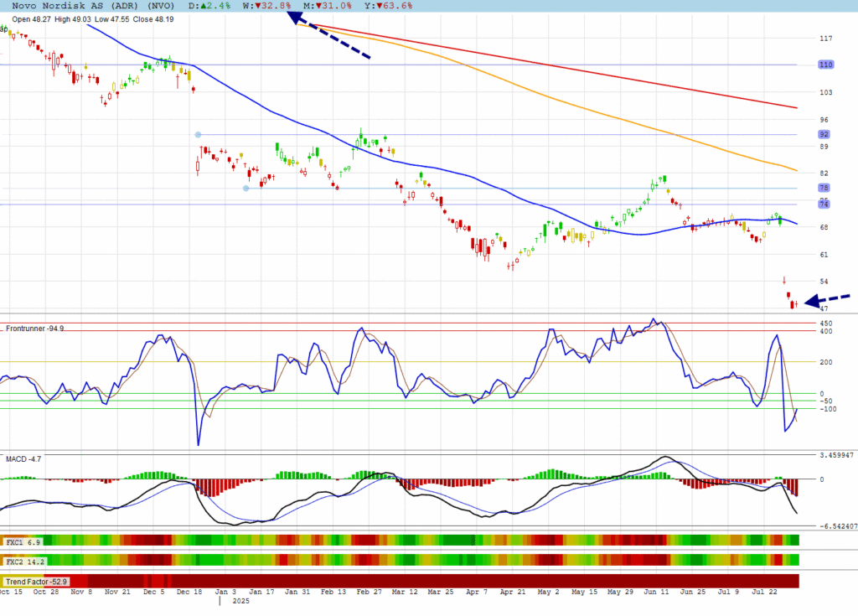Click the 117 price axis label
The width and height of the screenshot is (858, 616).
click(825, 39)
